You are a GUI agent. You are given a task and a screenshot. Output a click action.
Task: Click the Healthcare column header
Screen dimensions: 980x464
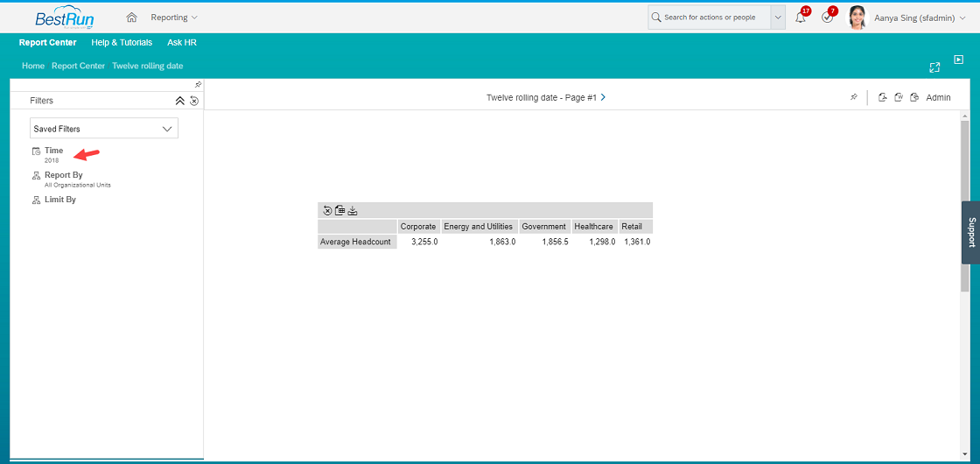pos(594,227)
